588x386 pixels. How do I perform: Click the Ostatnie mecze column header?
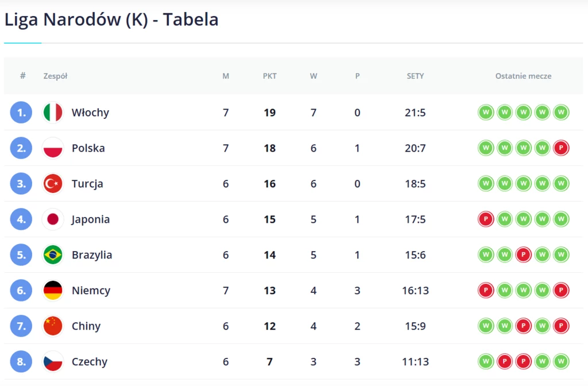pyautogui.click(x=523, y=76)
